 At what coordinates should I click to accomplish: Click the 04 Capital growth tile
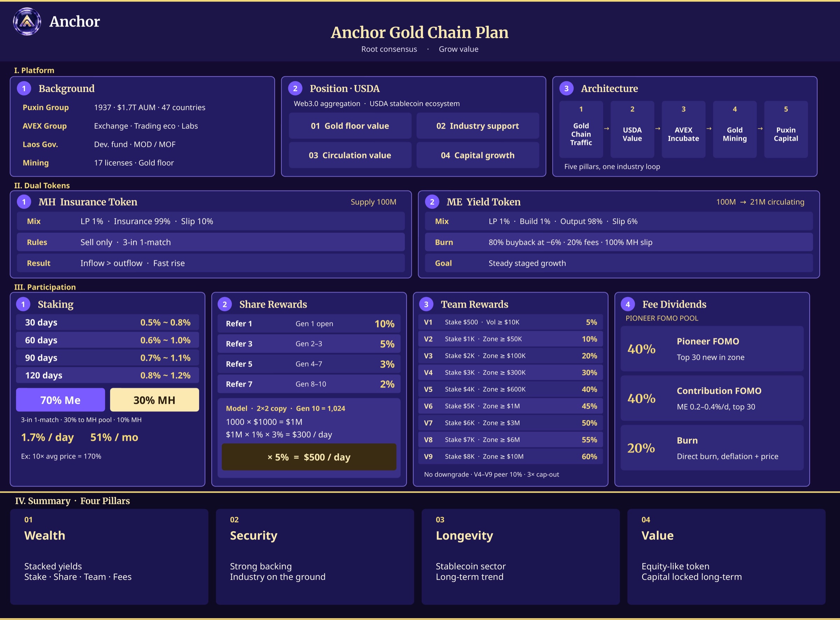[x=478, y=155]
